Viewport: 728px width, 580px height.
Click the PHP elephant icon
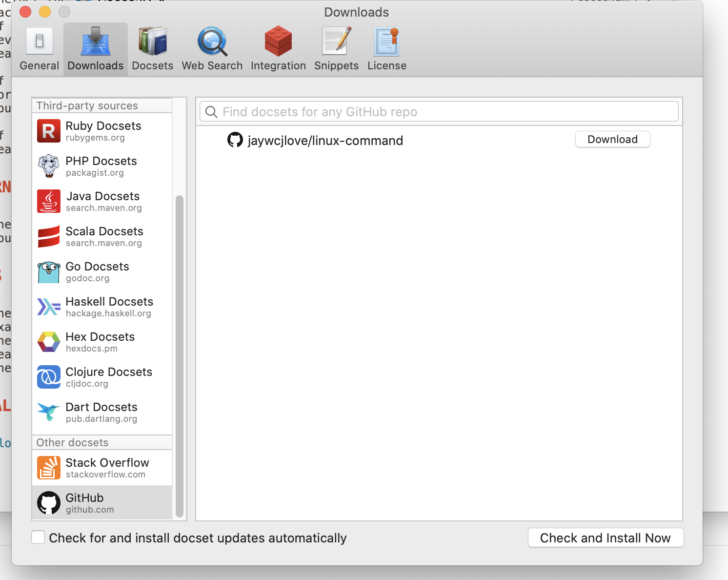tap(49, 166)
